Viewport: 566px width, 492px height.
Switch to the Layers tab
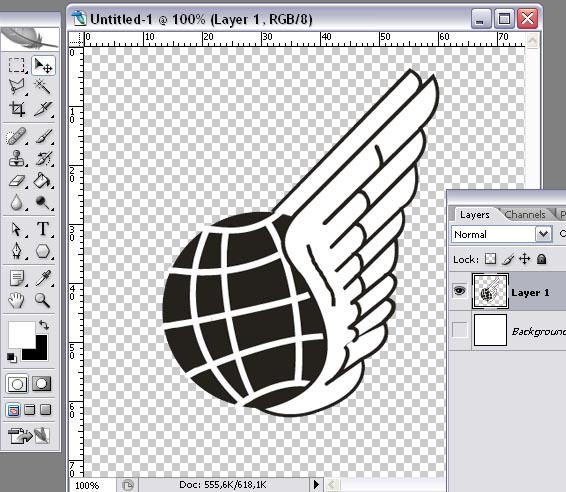pyautogui.click(x=475, y=214)
